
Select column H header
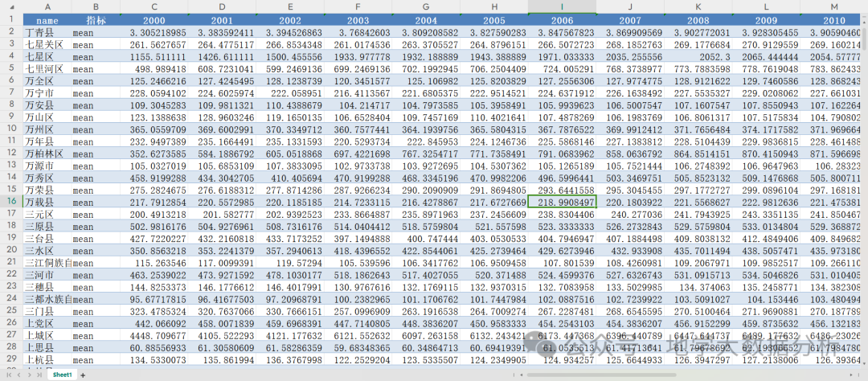click(493, 6)
